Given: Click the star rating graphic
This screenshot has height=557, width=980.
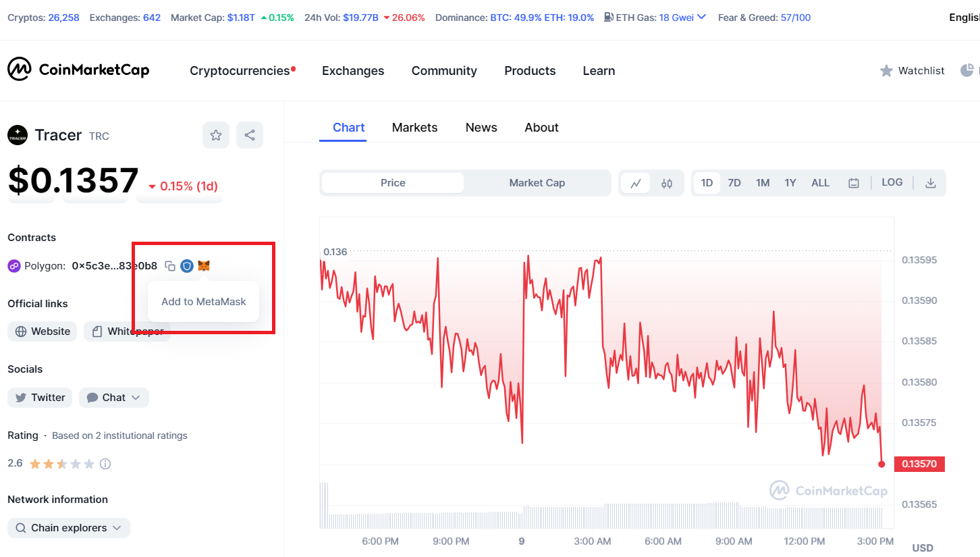Looking at the screenshot, I should (62, 464).
